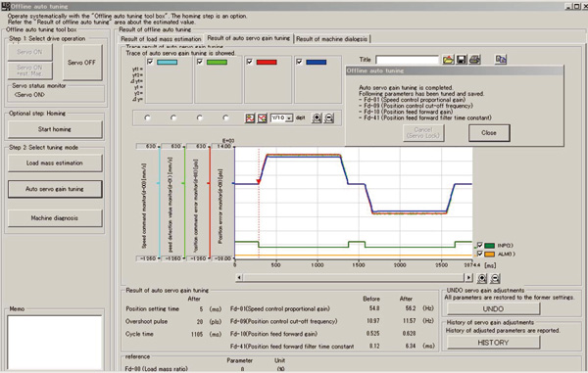Click the Start homing button

point(55,129)
